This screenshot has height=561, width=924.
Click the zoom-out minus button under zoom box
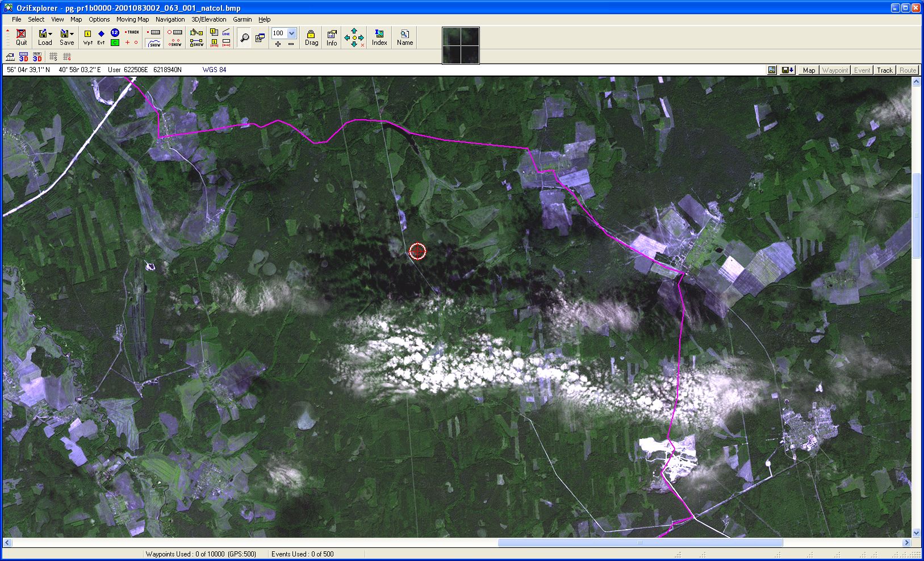[291, 44]
